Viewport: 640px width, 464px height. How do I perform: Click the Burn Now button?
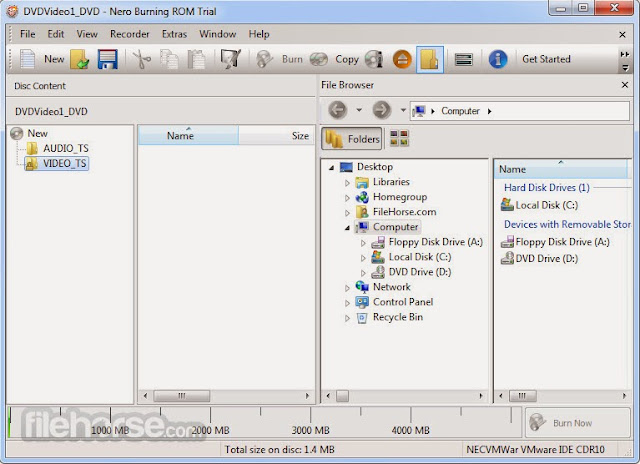coord(578,422)
